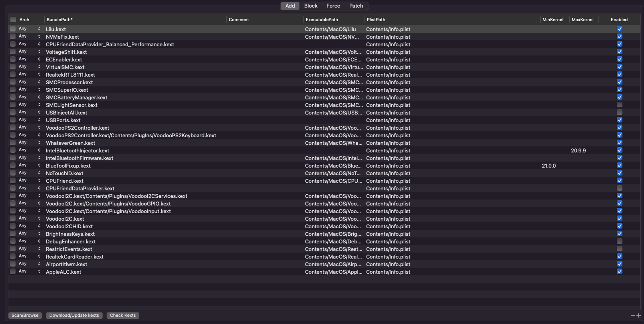Viewport: 644px width, 324px height.
Task: Click the Scan/Browse button
Action: pyautogui.click(x=25, y=315)
